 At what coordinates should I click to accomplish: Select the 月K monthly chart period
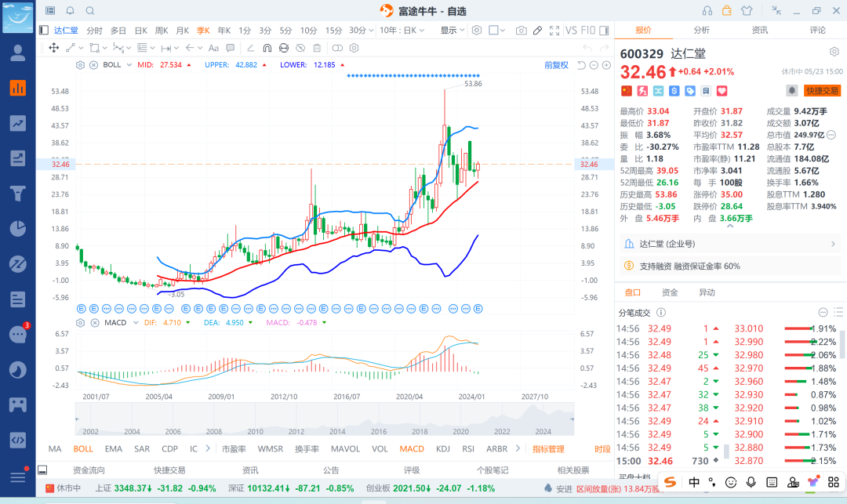pos(183,31)
